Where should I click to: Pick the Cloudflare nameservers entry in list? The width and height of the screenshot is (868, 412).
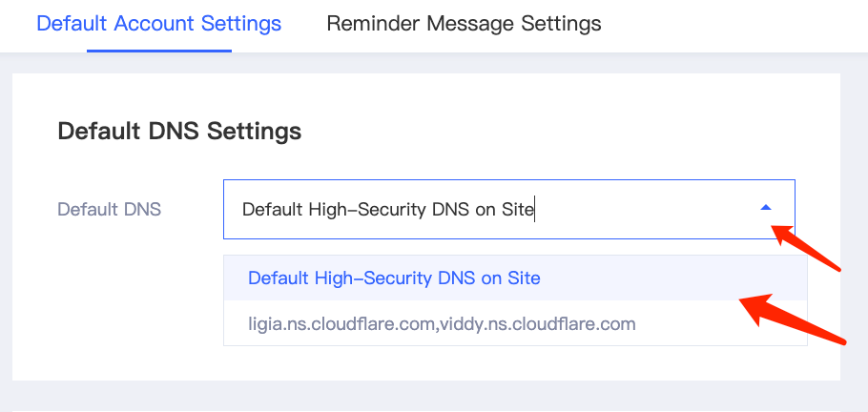coord(442,324)
